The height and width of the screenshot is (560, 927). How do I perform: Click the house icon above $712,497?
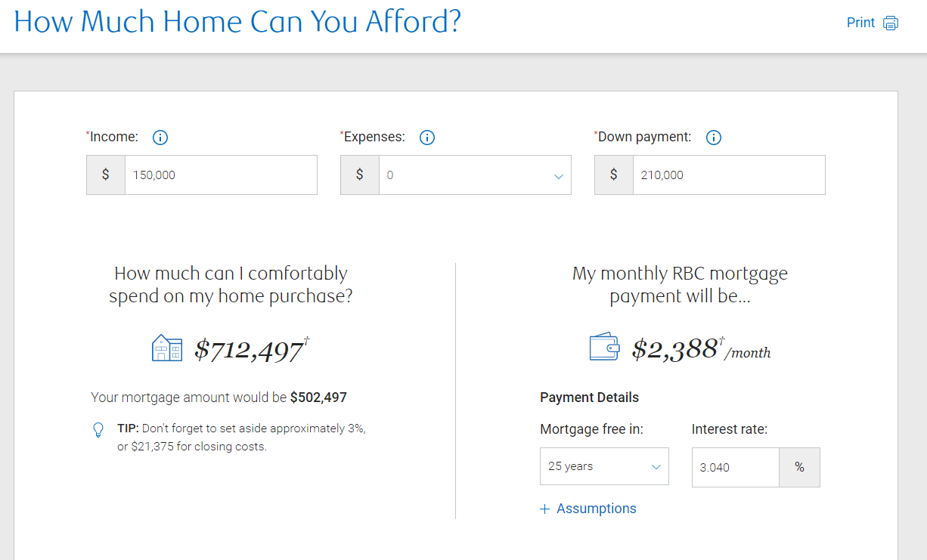[166, 347]
